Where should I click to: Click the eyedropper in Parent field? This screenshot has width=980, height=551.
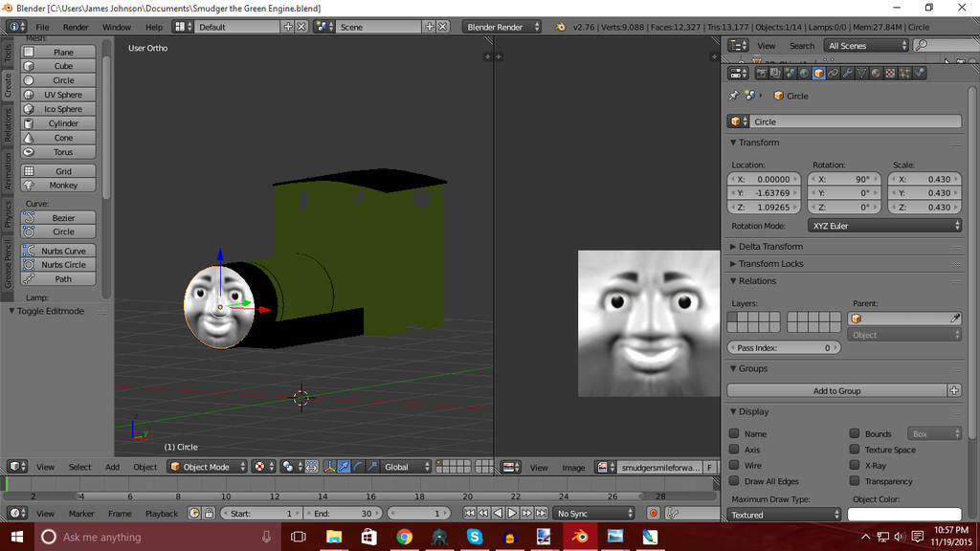(955, 319)
